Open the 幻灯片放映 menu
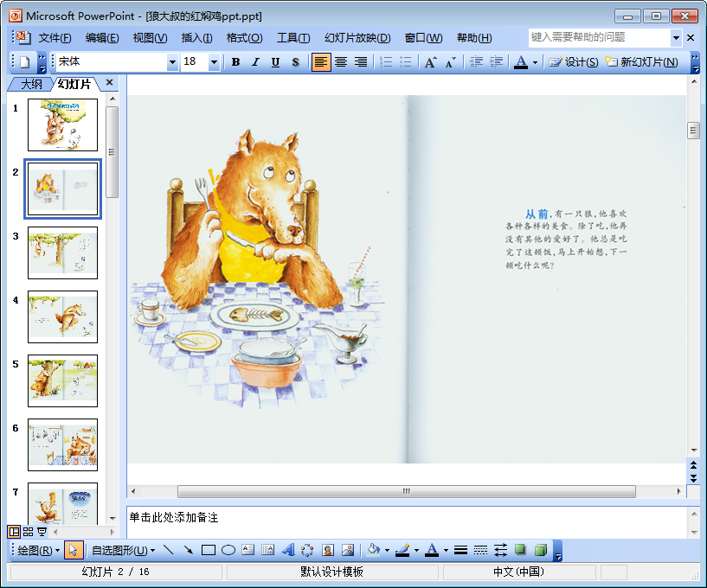The height and width of the screenshot is (588, 707). [x=357, y=38]
